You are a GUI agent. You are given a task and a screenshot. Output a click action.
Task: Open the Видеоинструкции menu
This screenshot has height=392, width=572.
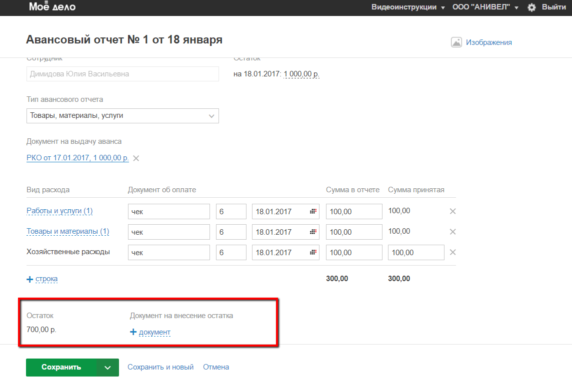pos(407,7)
